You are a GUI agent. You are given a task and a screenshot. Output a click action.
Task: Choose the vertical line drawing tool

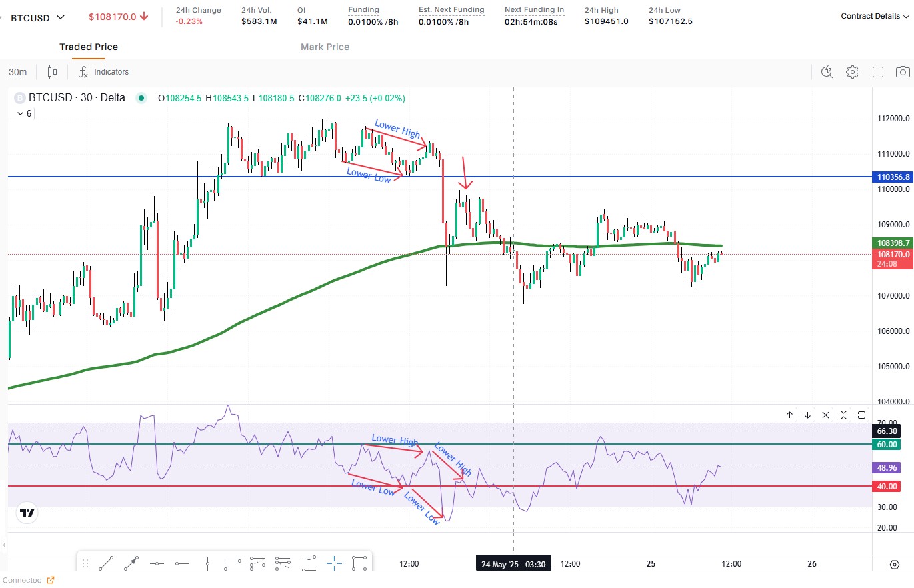[x=207, y=563]
